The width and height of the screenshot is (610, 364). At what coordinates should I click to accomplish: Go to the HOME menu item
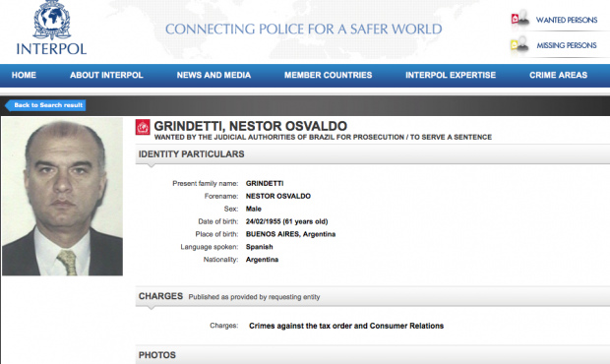pyautogui.click(x=24, y=75)
